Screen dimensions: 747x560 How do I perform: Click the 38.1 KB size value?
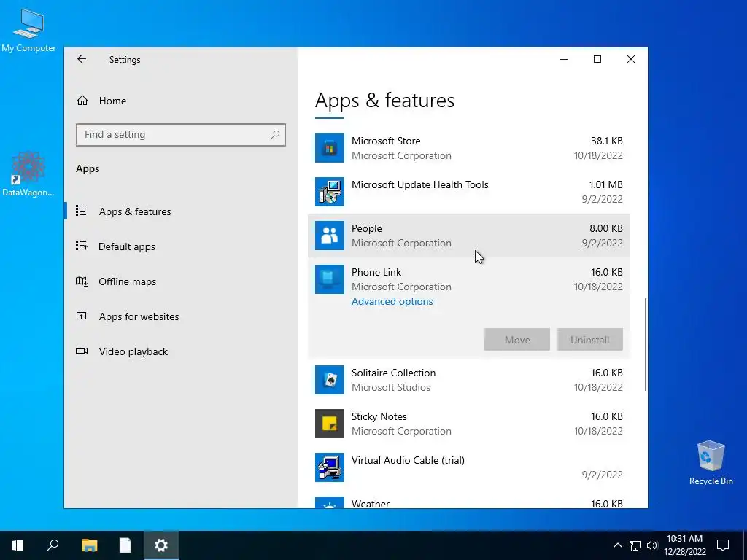606,141
